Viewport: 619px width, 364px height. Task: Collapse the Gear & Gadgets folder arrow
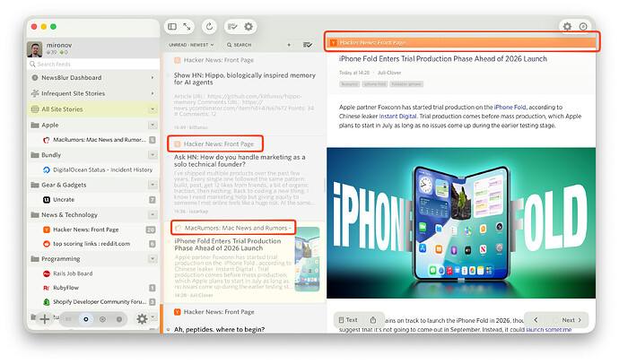(x=153, y=185)
